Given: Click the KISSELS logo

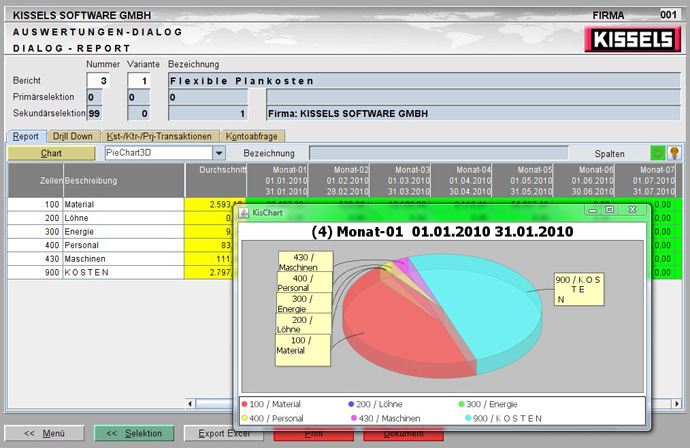Looking at the screenshot, I should tap(633, 40).
